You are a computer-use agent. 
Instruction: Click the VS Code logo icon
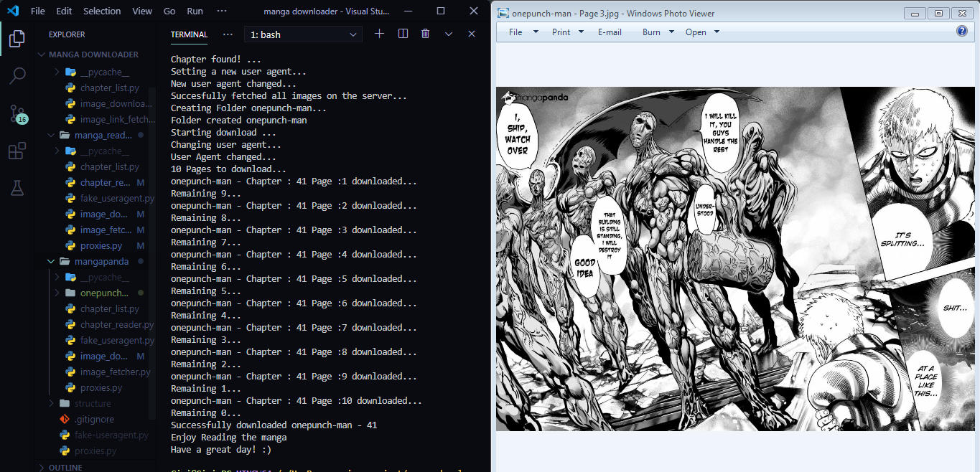tap(12, 11)
